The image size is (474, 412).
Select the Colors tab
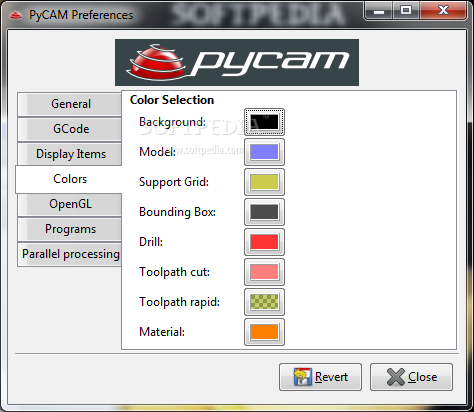[69, 179]
